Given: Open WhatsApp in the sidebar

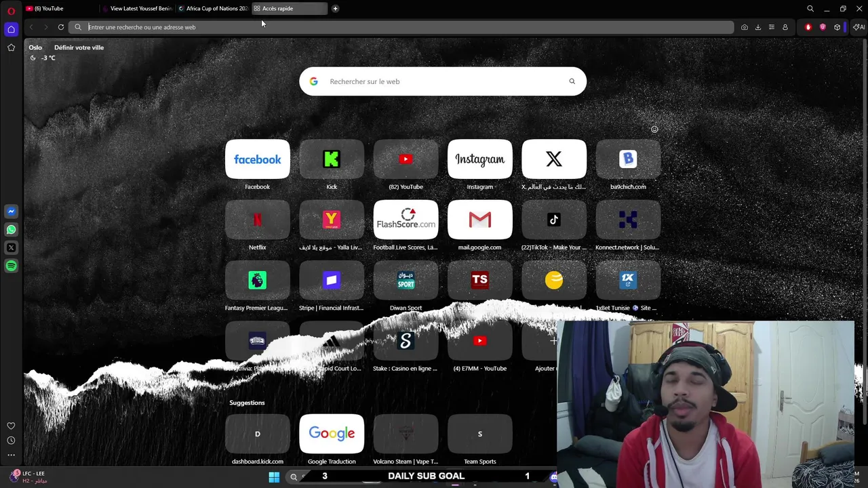Looking at the screenshot, I should [x=11, y=230].
